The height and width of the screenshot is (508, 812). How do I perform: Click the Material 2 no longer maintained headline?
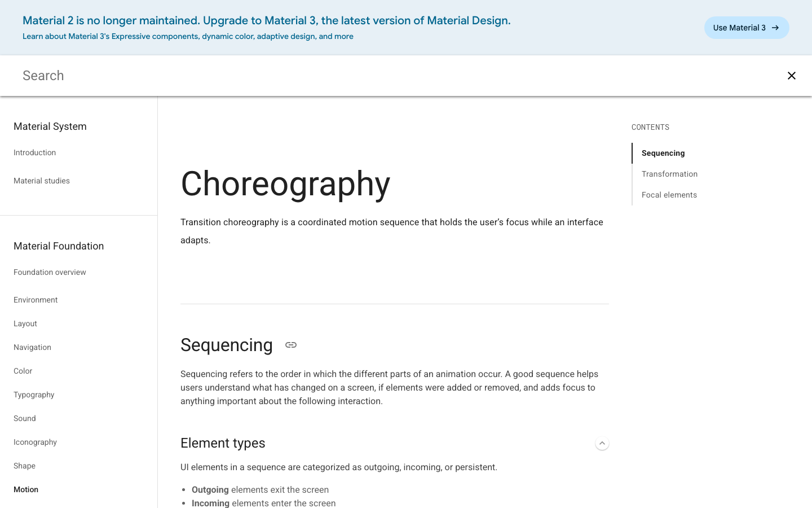pyautogui.click(x=267, y=20)
